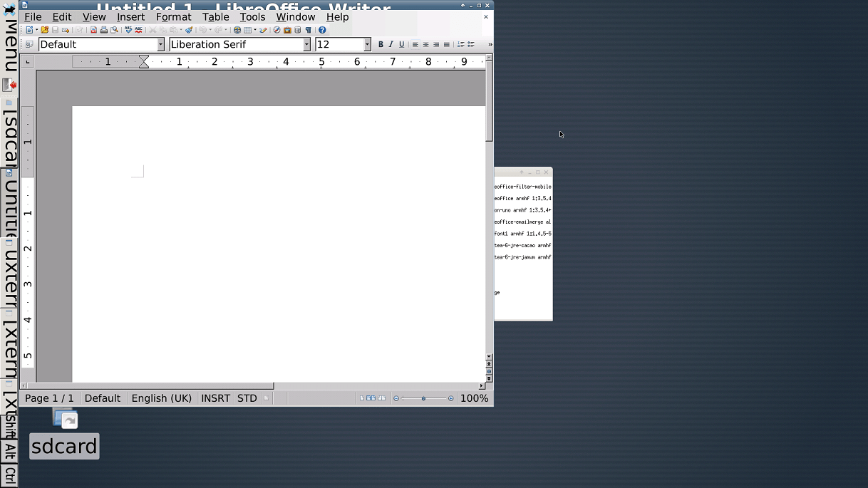868x488 pixels.
Task: Open the paragraph style dropdown arrow
Action: point(161,44)
